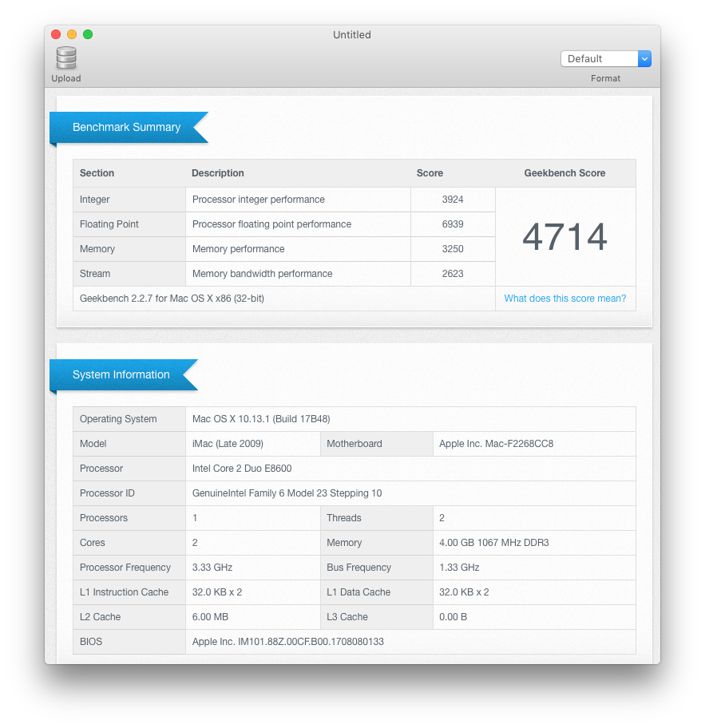Screen dimensions: 705x728
Task: Click the Stream section row label
Action: (95, 274)
